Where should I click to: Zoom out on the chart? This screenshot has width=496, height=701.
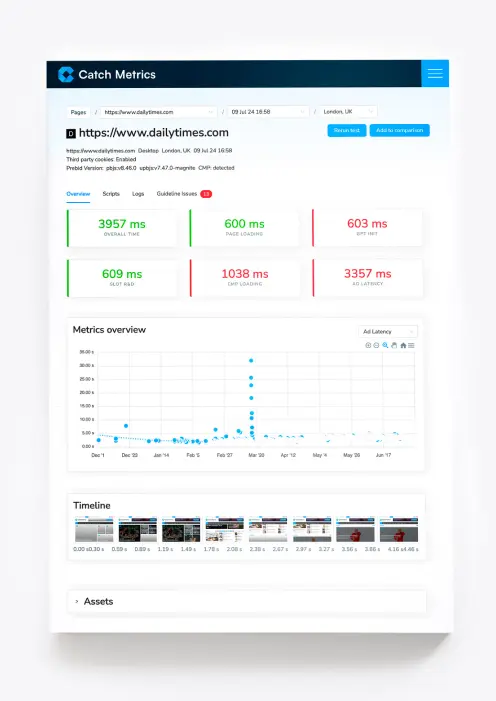tap(376, 345)
